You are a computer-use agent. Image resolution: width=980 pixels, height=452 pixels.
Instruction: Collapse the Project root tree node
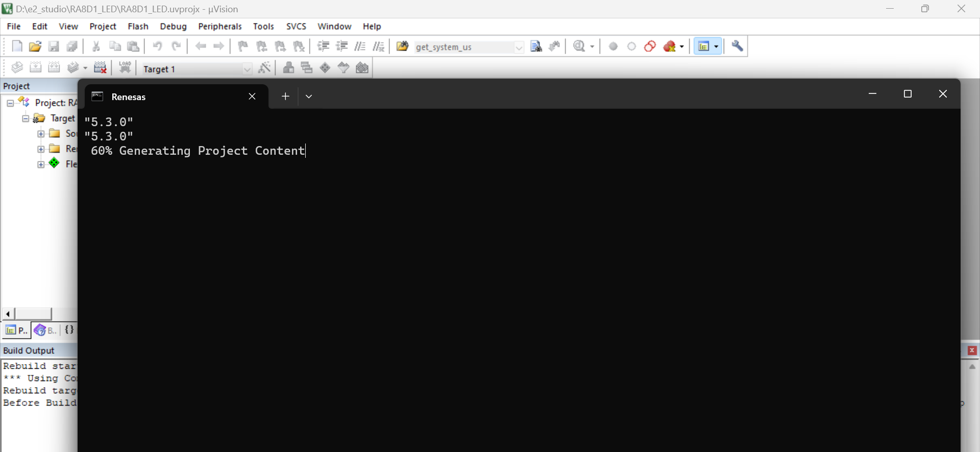point(10,103)
